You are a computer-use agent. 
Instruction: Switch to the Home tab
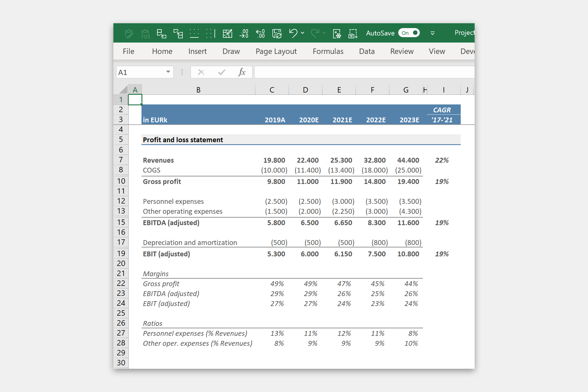tap(162, 51)
